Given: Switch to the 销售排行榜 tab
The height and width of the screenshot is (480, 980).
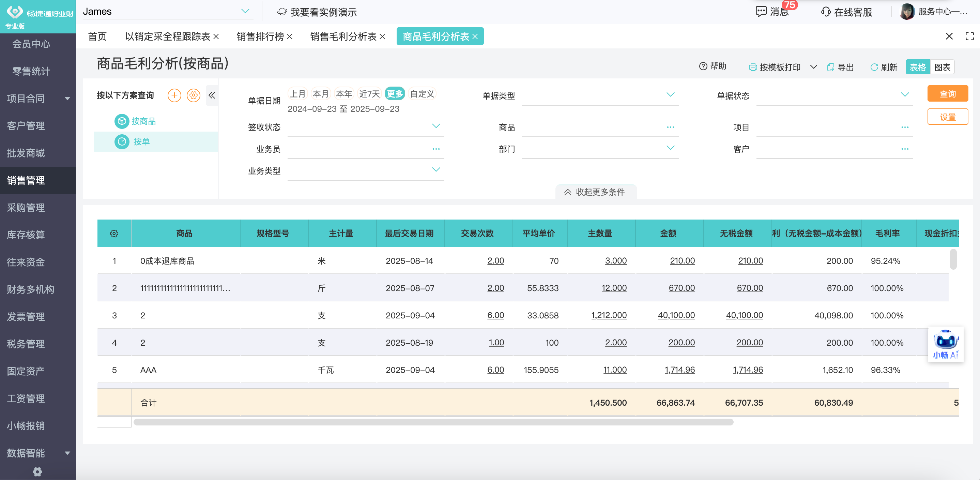Looking at the screenshot, I should coord(260,36).
